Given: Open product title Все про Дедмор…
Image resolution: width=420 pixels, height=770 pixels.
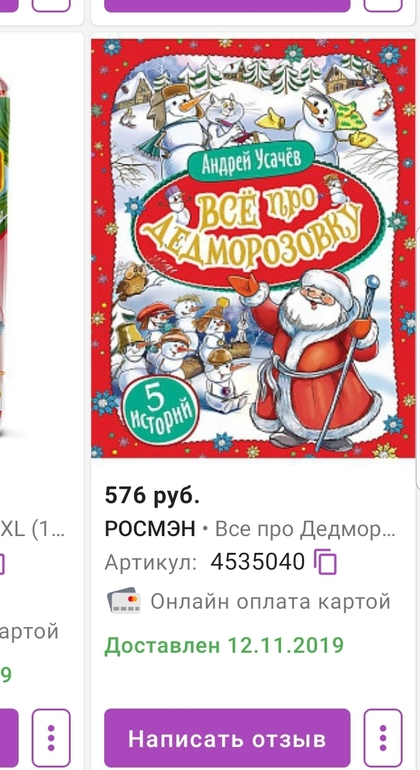Looking at the screenshot, I should pyautogui.click(x=306, y=529).
